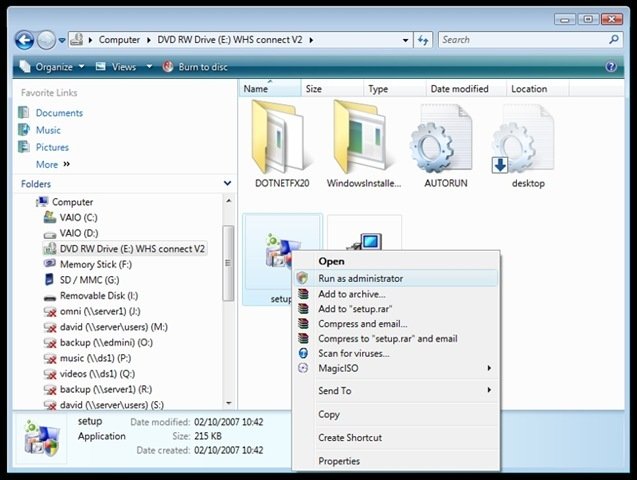637x480 pixels.
Task: Expand the Send To submenu
Action: coord(396,391)
